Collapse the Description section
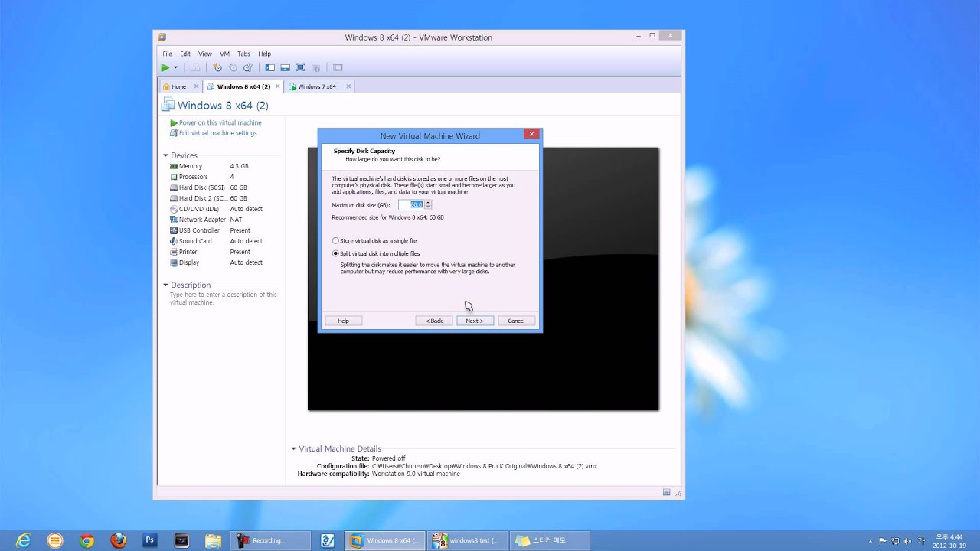980x551 pixels. (x=165, y=285)
